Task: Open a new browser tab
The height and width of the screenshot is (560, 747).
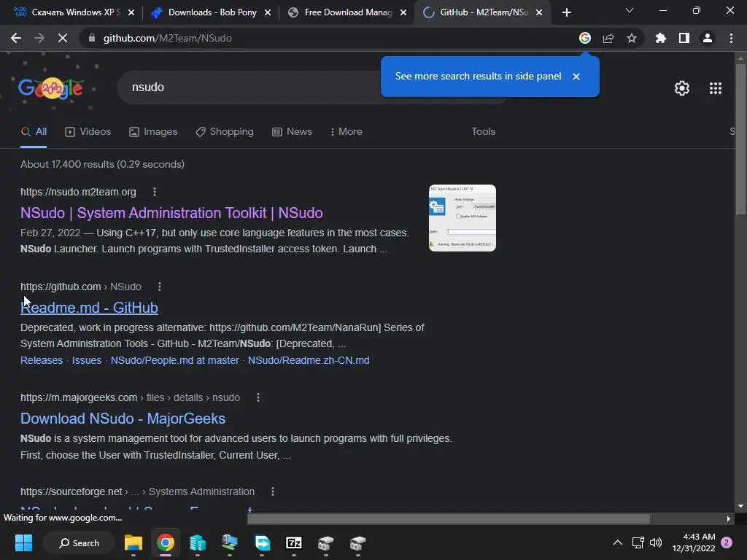Action: [566, 12]
